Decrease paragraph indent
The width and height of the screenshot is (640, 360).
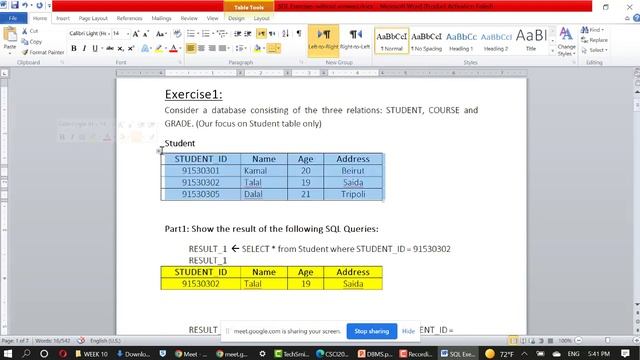pos(238,34)
